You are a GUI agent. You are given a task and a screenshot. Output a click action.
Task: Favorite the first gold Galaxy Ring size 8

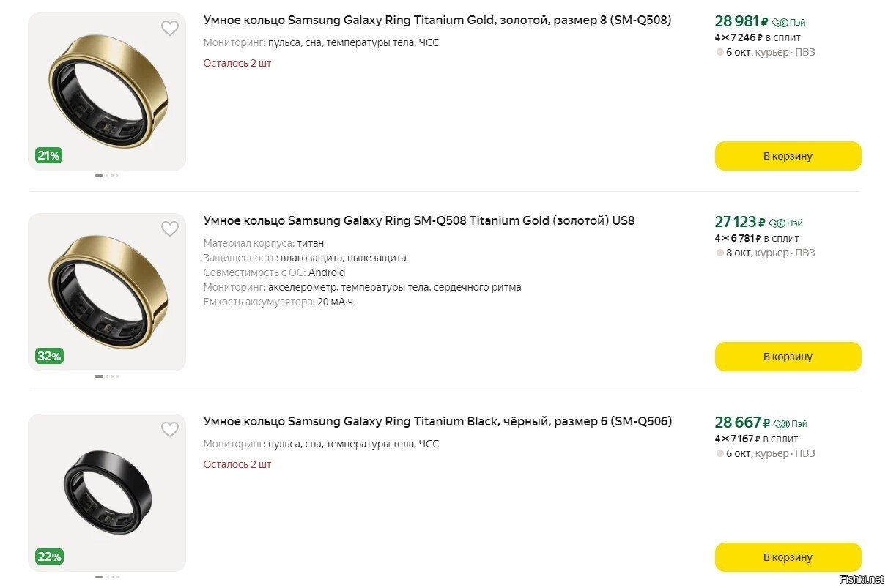coord(170,29)
